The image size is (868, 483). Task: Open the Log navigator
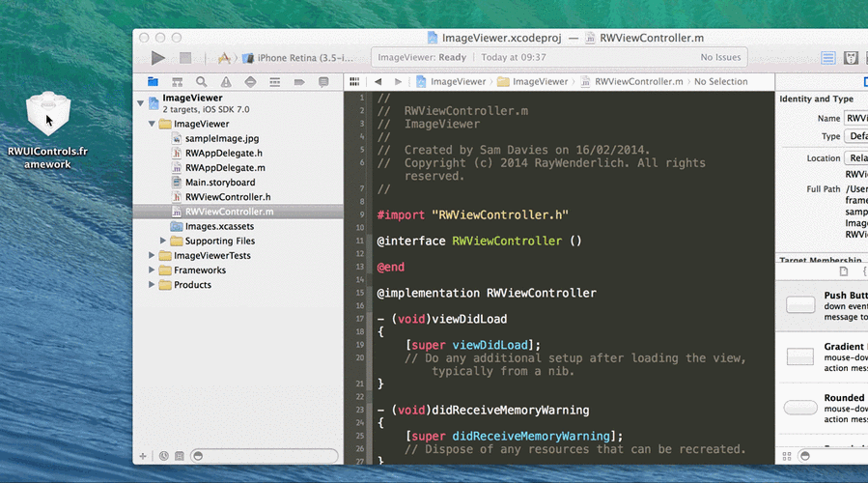click(x=323, y=82)
